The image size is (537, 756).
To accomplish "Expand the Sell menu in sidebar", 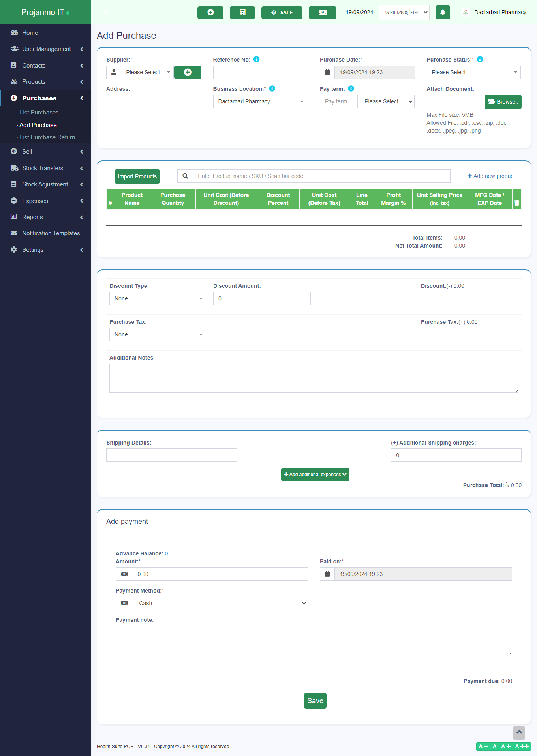I will tap(45, 152).
